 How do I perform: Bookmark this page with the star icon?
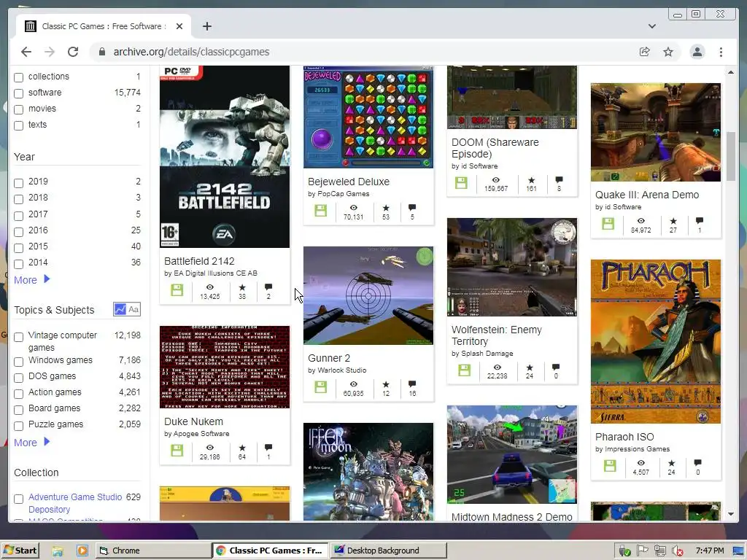668,52
